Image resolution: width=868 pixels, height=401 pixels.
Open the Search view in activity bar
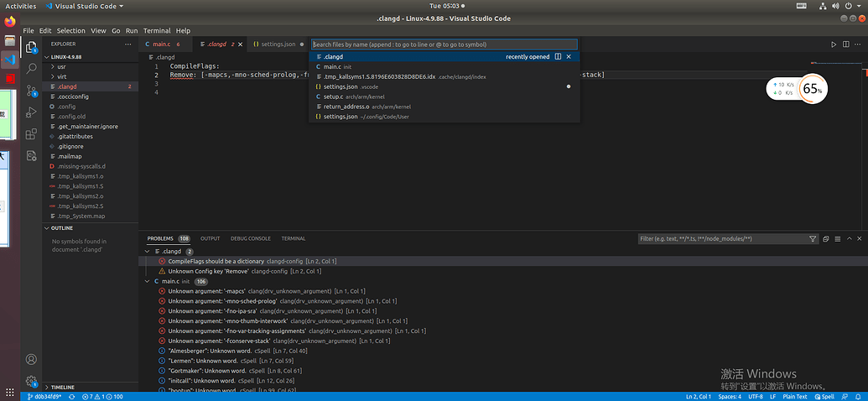tap(31, 68)
